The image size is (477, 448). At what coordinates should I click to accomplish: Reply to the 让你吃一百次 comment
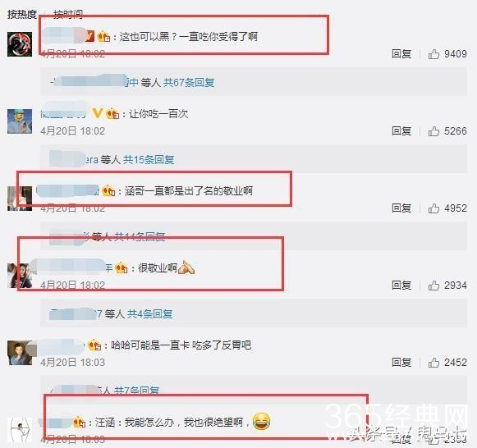pos(401,131)
